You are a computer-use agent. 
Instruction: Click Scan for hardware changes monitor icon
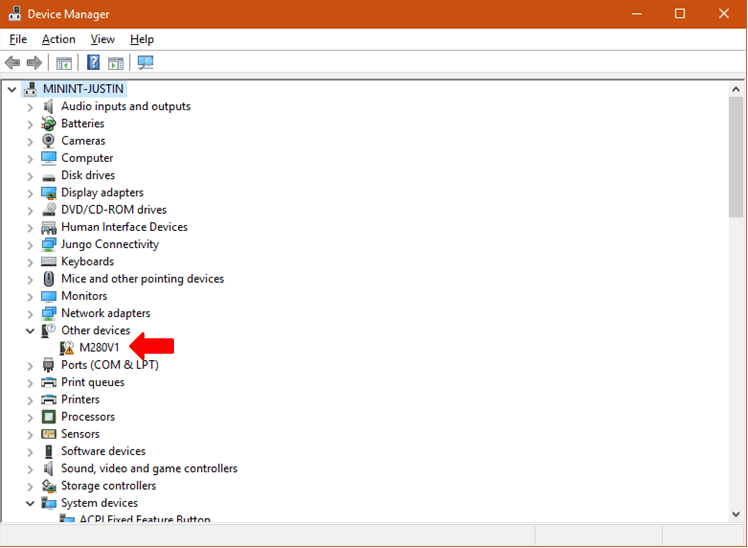pyautogui.click(x=145, y=62)
